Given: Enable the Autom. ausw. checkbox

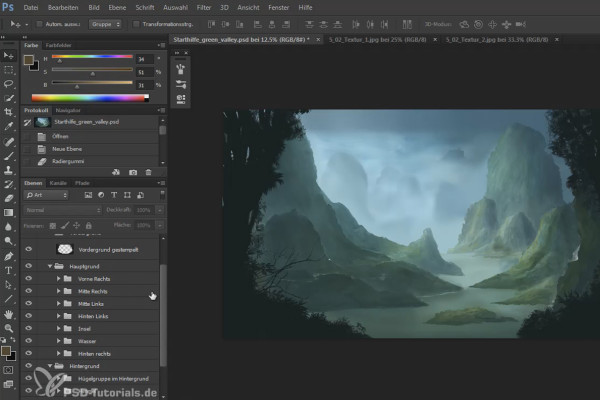Looking at the screenshot, I should point(39,24).
